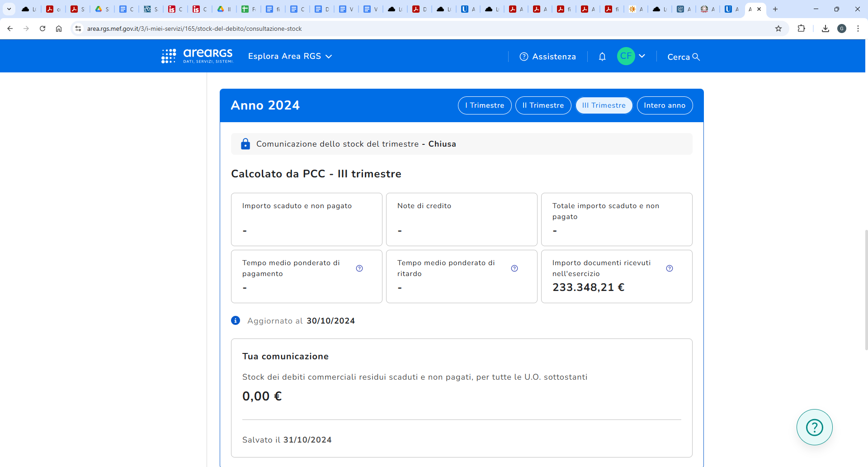Click the CF user avatar
The image size is (868, 467).
(x=626, y=56)
